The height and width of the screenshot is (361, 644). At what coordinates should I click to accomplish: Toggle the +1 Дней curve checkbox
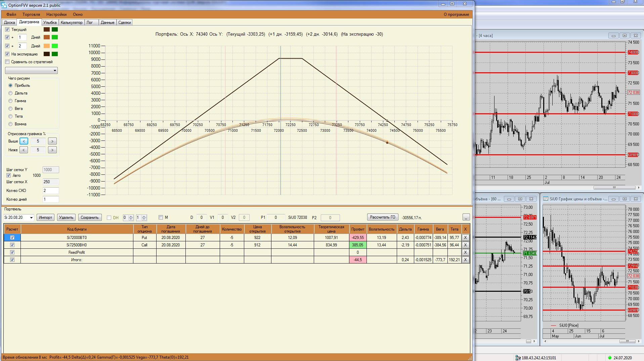coord(7,37)
